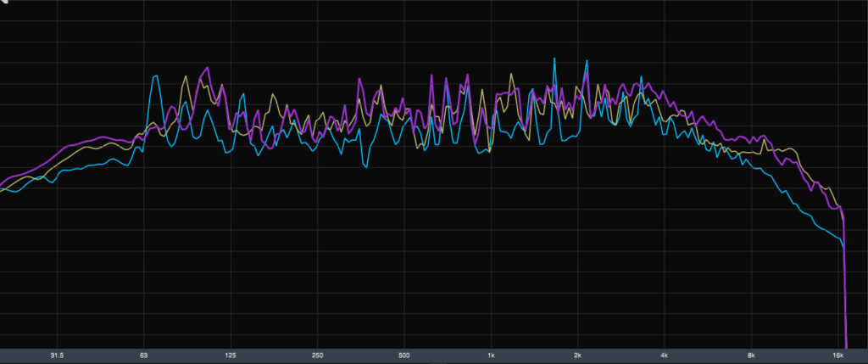
Task: Click the 500 Hz frequency label
Action: click(x=404, y=355)
